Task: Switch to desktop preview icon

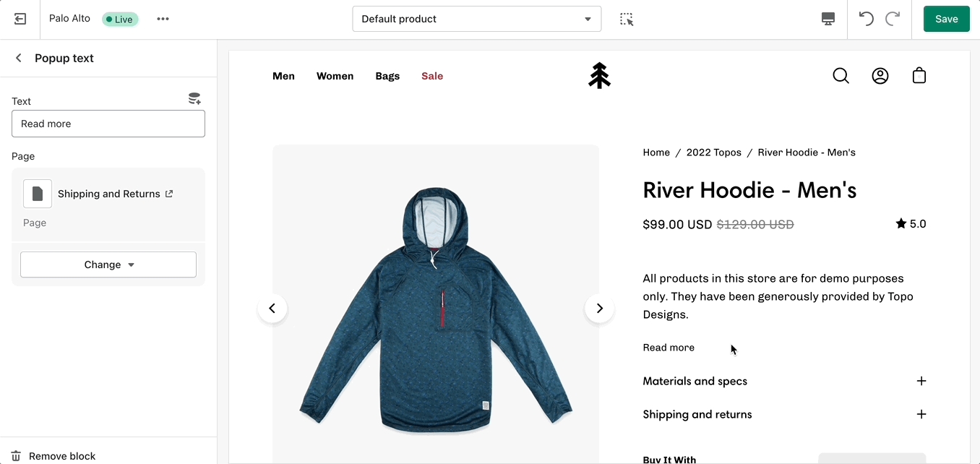Action: [x=828, y=20]
